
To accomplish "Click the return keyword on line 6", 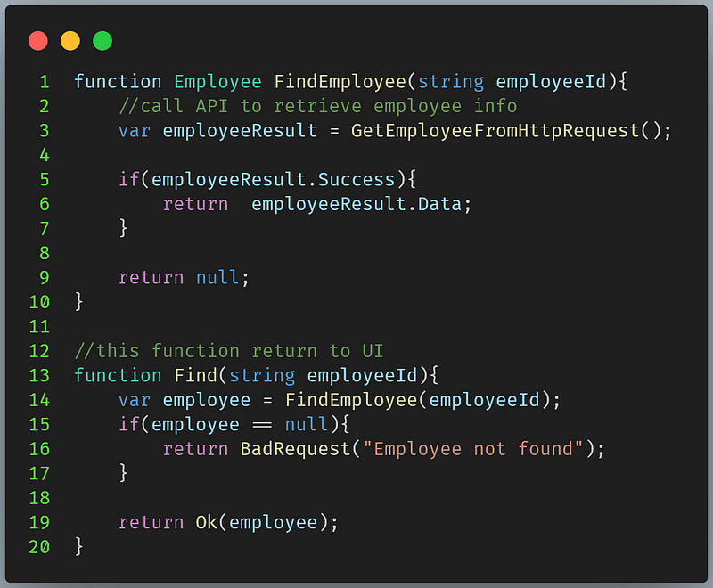I will coord(195,205).
